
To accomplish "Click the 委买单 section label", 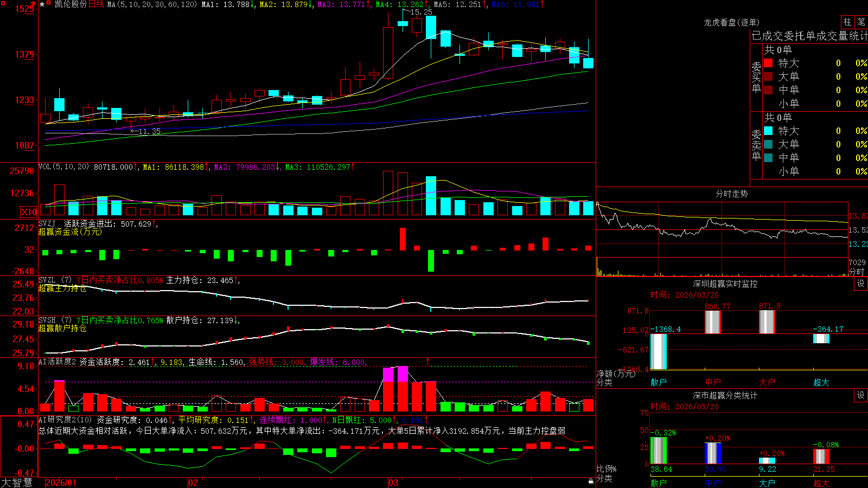I will click(x=756, y=78).
